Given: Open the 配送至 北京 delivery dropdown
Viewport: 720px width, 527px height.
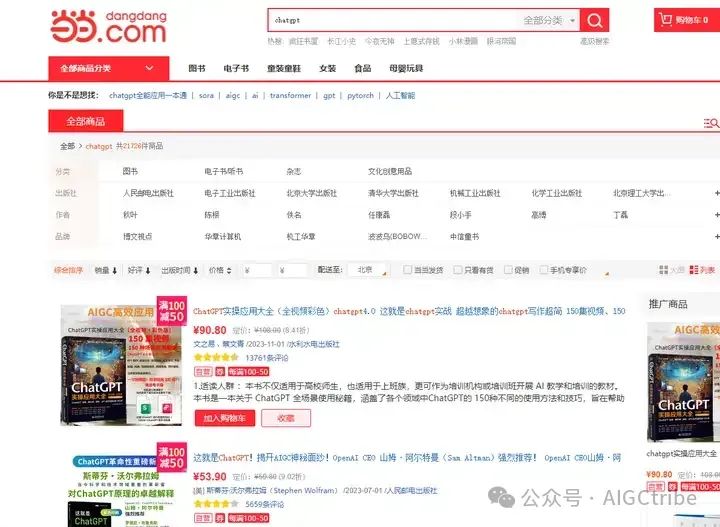Looking at the screenshot, I should pos(367,270).
